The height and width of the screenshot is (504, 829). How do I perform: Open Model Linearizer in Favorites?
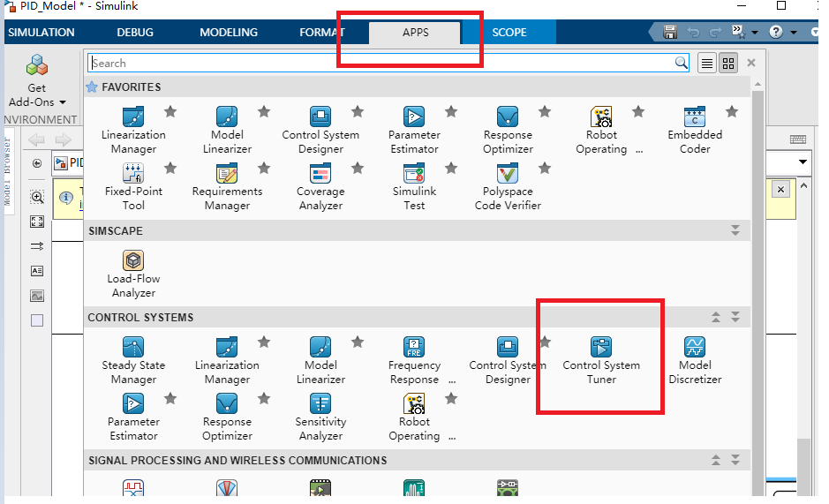pos(227,130)
